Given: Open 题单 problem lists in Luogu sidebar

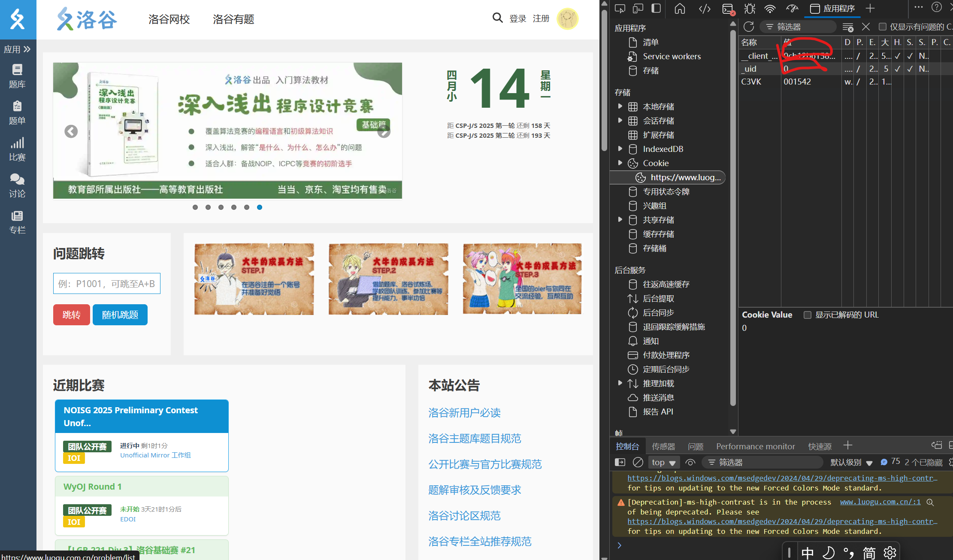Looking at the screenshot, I should tap(18, 112).
